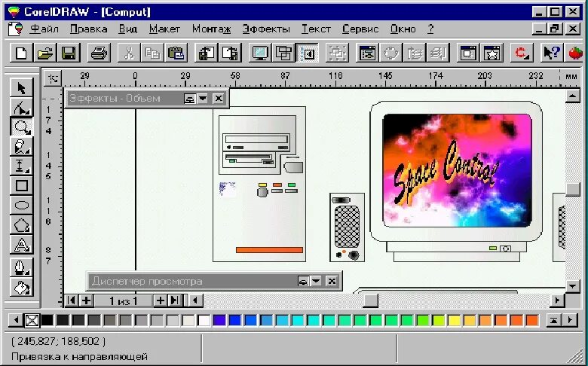The height and width of the screenshot is (366, 588).
Task: Click the Group objects icon
Action: [337, 53]
